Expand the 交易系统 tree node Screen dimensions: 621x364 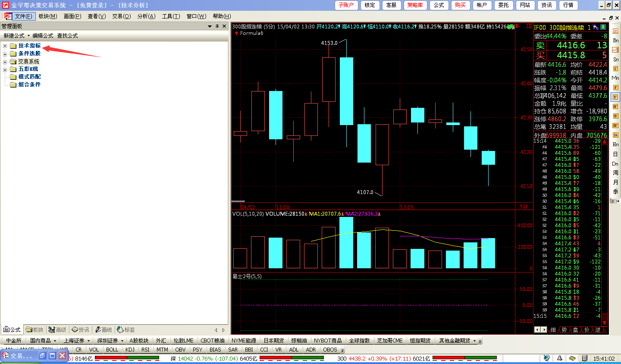pyautogui.click(x=5, y=62)
